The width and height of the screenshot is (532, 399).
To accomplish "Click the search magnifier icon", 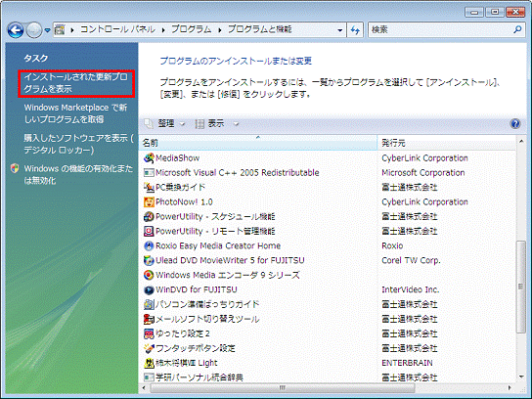I will 517,30.
